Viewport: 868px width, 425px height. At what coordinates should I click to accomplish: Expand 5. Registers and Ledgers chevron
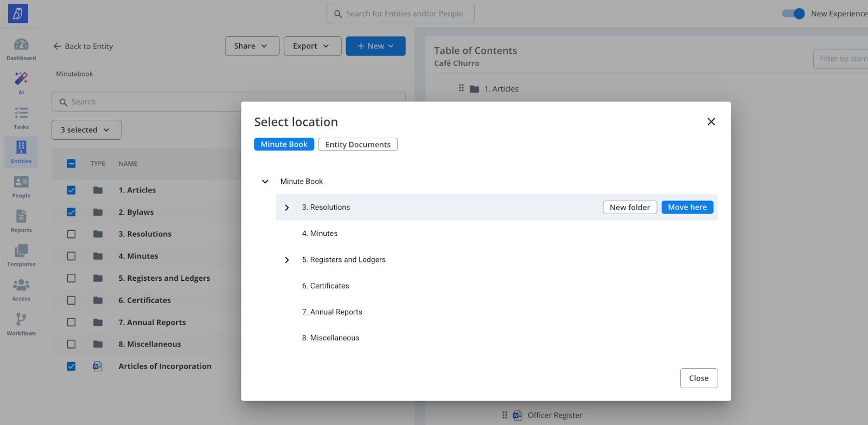pos(287,260)
